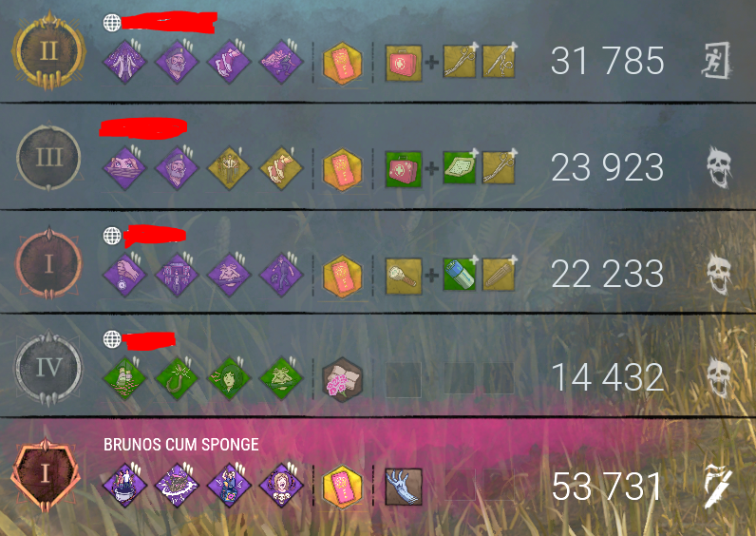The height and width of the screenshot is (536, 756).
Task: Select the killer's blue hand power icon
Action: (404, 487)
